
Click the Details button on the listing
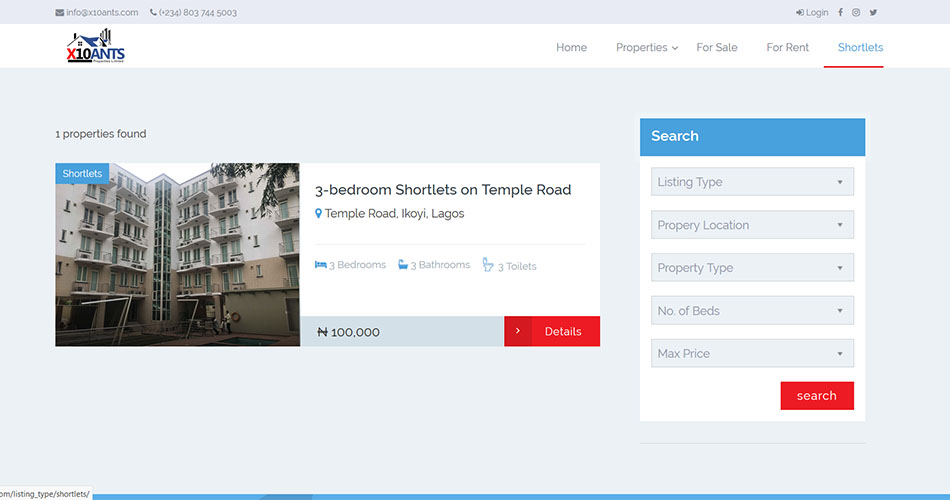tap(552, 332)
